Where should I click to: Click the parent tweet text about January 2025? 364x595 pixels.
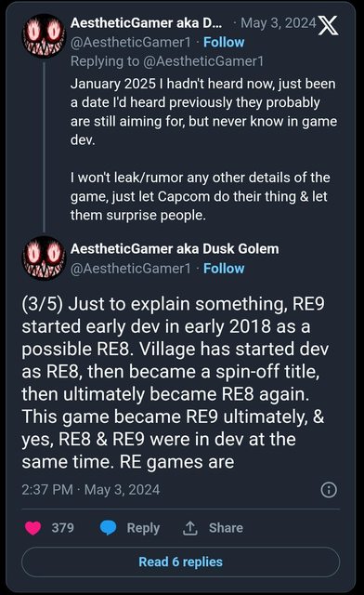coord(203,112)
